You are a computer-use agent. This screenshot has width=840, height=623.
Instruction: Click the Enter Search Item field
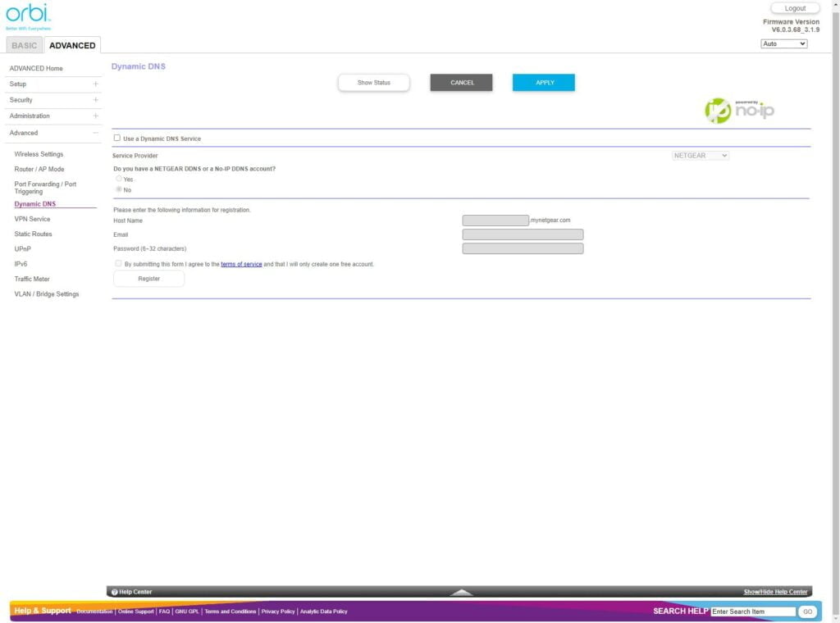point(752,612)
